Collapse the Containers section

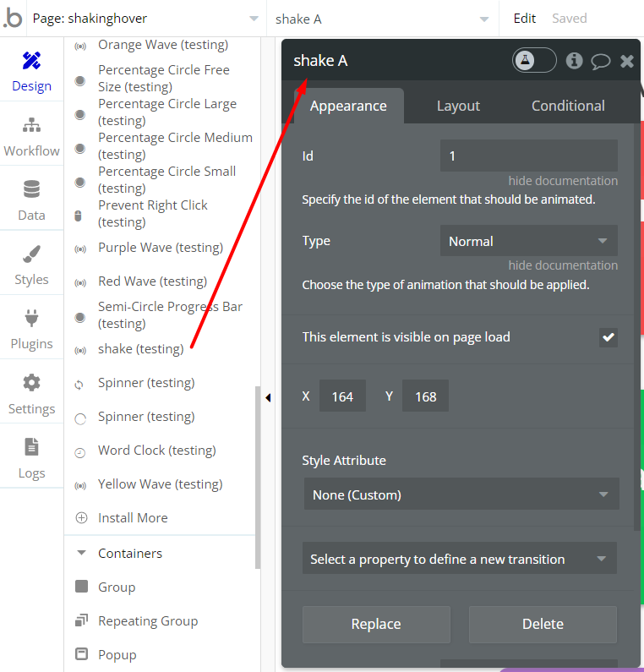tap(81, 553)
